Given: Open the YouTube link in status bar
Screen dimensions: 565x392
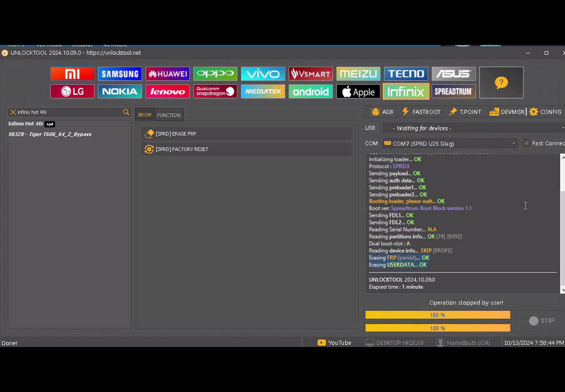Looking at the screenshot, I should 334,343.
